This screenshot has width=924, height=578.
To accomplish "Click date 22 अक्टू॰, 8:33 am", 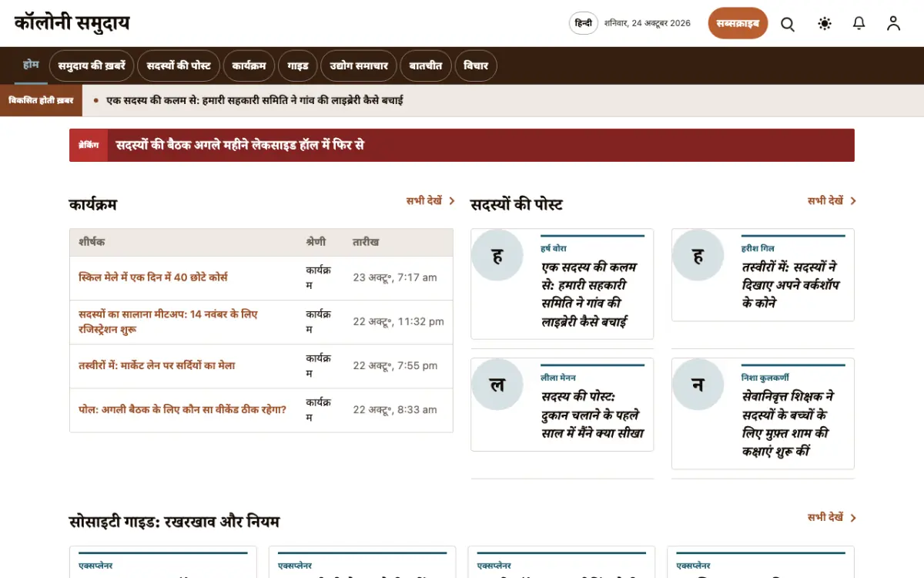I will [395, 409].
